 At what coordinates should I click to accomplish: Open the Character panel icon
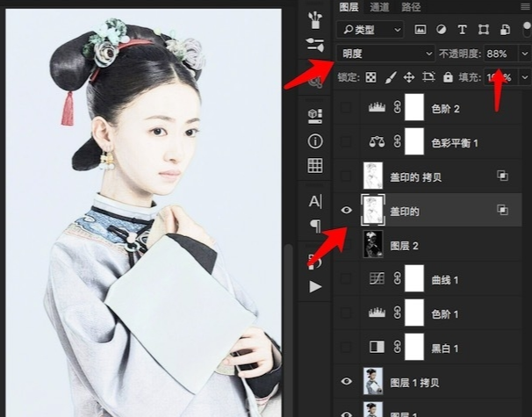coord(315,202)
